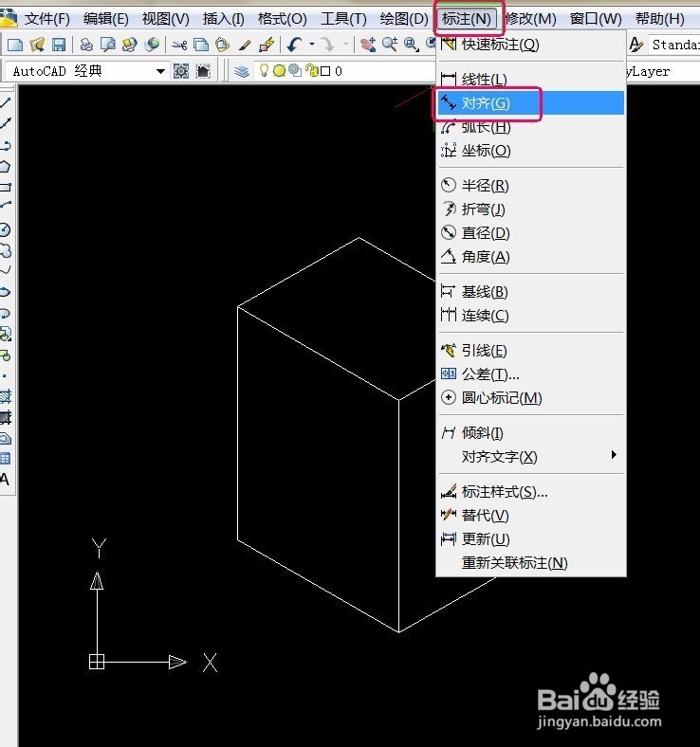Toggle layer 0 lock padlock icon

tap(312, 70)
